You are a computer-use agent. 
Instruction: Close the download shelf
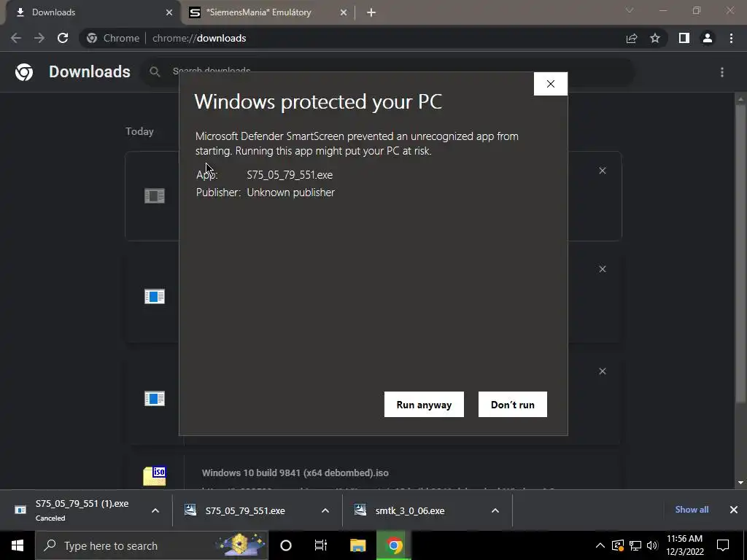[x=734, y=510]
